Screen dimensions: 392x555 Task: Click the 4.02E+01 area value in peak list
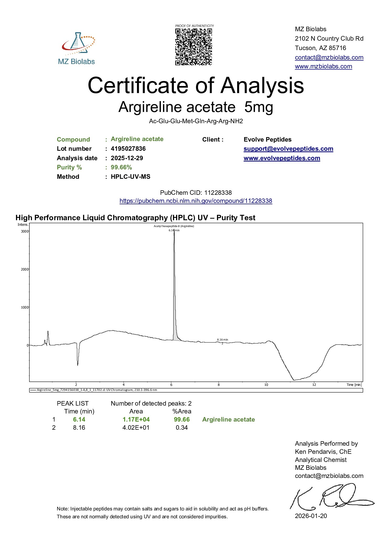coord(136,428)
